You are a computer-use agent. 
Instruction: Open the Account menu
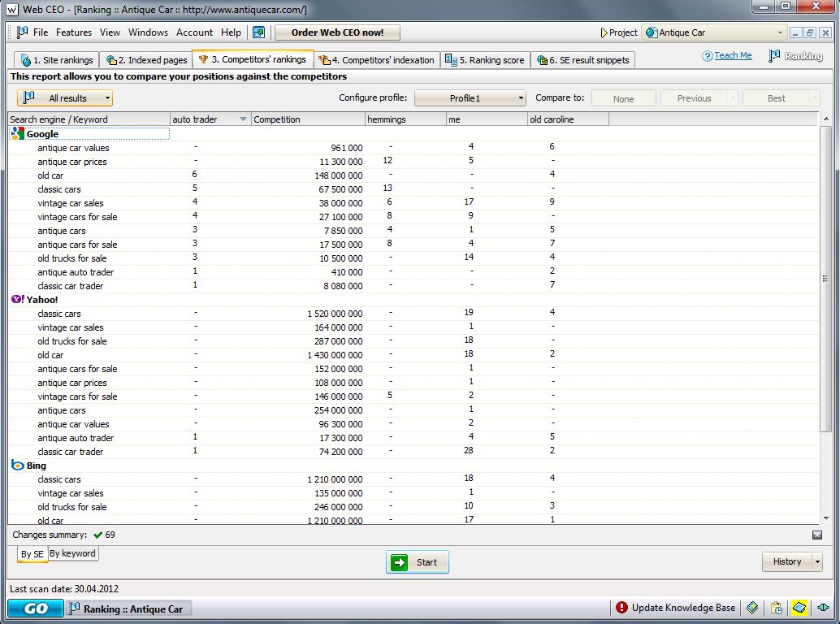pos(194,32)
